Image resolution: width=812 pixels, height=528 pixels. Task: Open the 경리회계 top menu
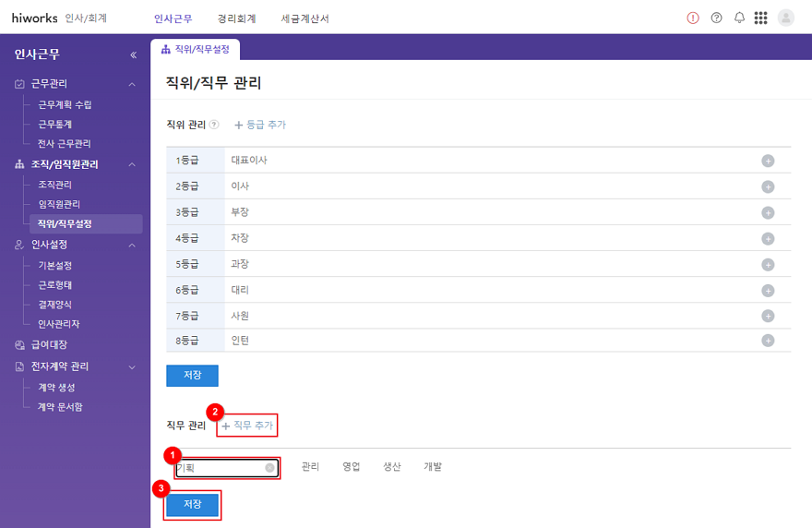(236, 18)
